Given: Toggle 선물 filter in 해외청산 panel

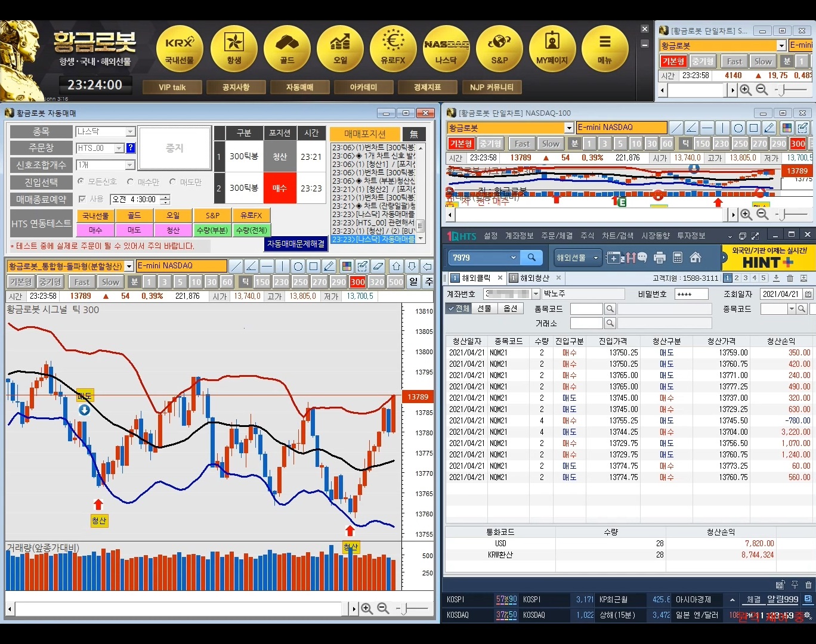Looking at the screenshot, I should pos(484,308).
